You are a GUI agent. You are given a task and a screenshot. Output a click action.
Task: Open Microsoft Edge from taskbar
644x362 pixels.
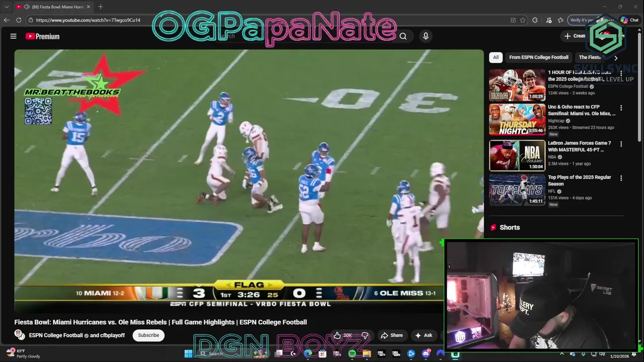pos(308,353)
